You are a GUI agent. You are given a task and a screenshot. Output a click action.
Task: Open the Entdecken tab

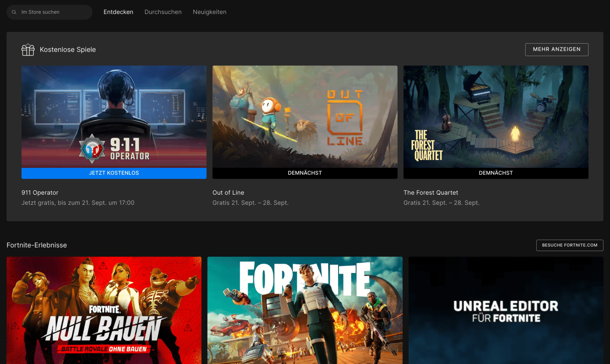point(118,12)
